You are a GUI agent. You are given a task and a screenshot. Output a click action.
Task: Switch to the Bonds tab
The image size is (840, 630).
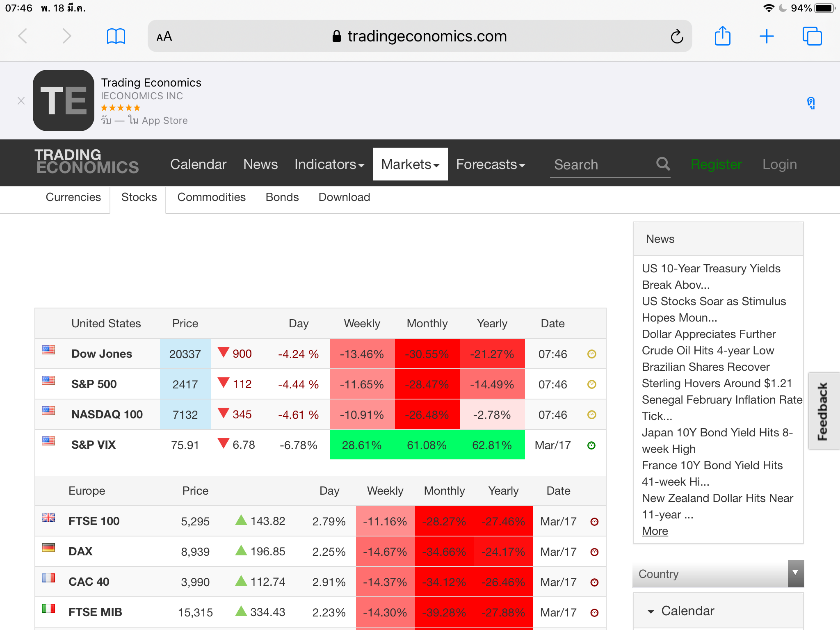point(282,197)
